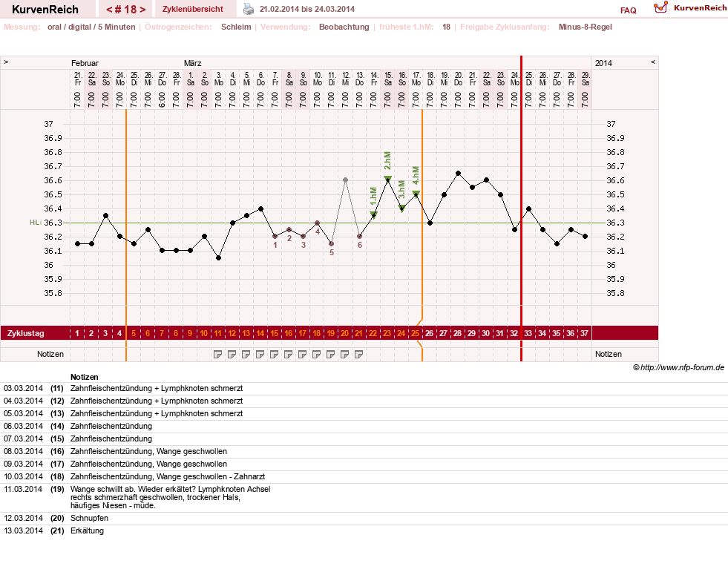
Task: Open note icon for cycle day 20
Action: (345, 355)
